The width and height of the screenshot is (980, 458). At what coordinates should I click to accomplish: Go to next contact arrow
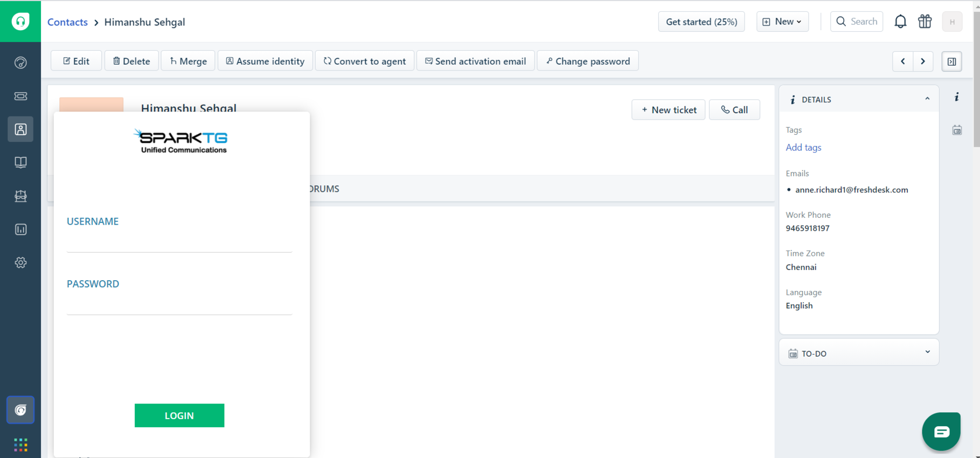(x=923, y=61)
